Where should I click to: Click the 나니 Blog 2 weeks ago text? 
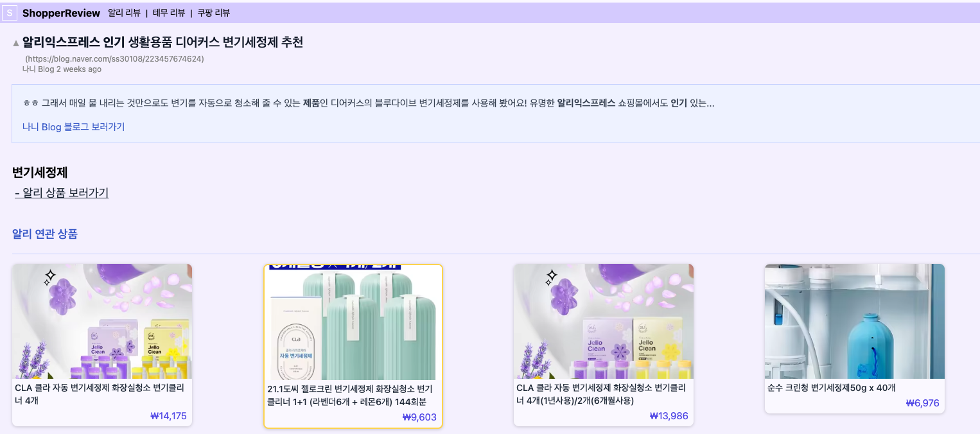[62, 69]
